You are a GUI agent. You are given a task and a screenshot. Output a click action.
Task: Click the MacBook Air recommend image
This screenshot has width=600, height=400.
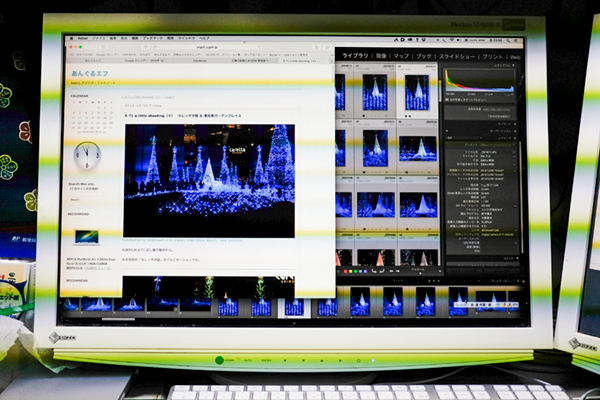(86, 237)
